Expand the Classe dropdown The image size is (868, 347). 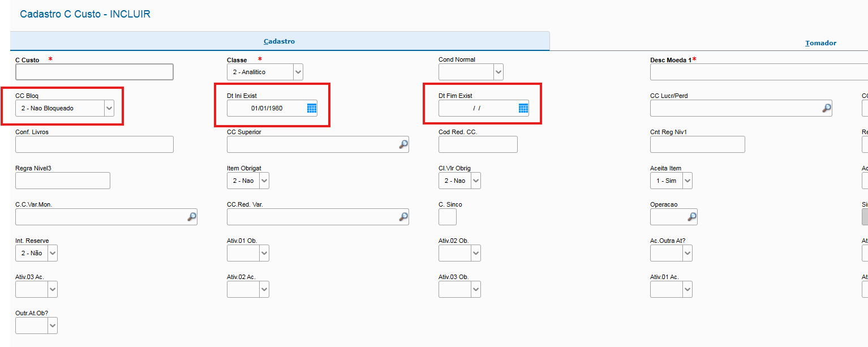(298, 72)
